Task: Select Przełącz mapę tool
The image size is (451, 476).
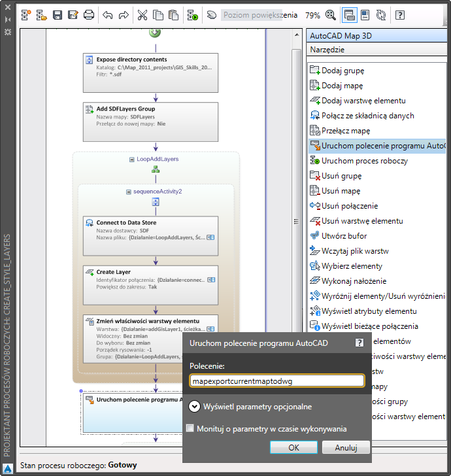Action: point(378,131)
